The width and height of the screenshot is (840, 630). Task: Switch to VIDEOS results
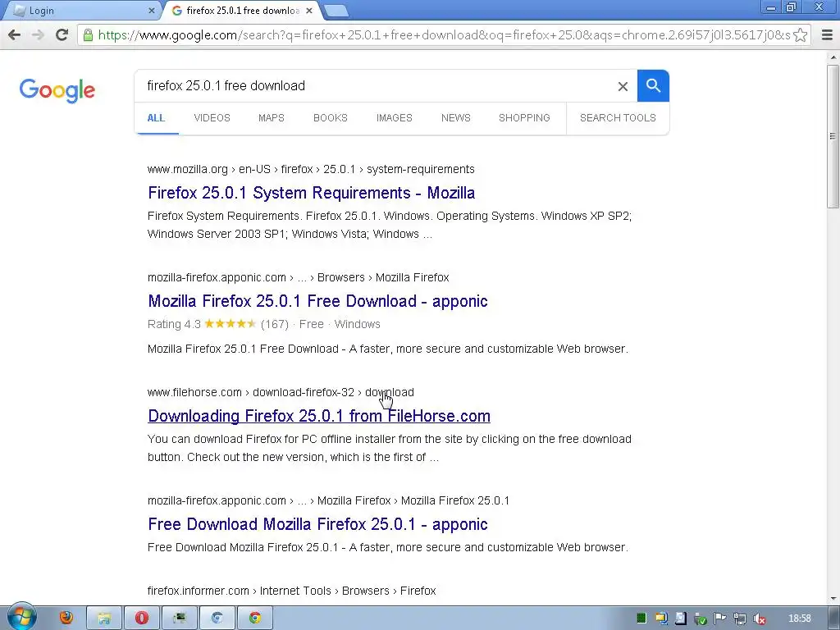click(212, 118)
